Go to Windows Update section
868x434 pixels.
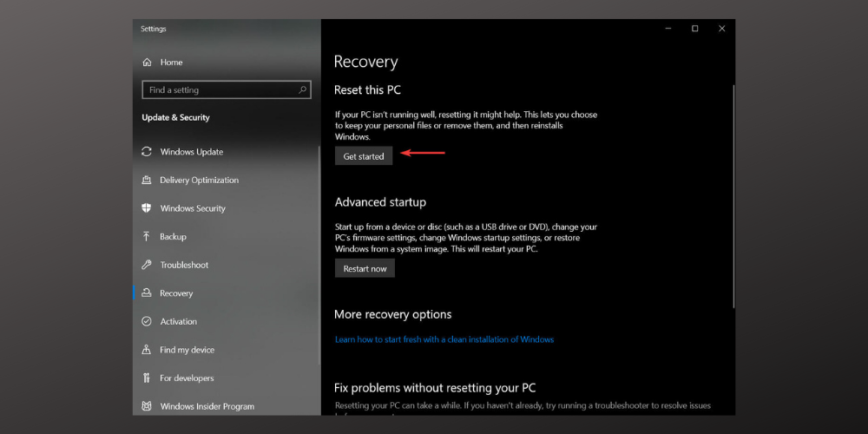coord(191,152)
